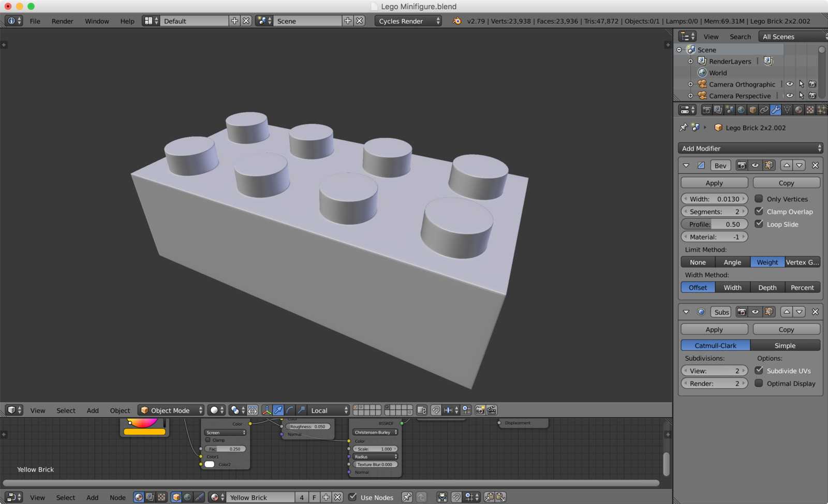Open the Modifiers wrench tab
This screenshot has width=828, height=504.
[775, 110]
